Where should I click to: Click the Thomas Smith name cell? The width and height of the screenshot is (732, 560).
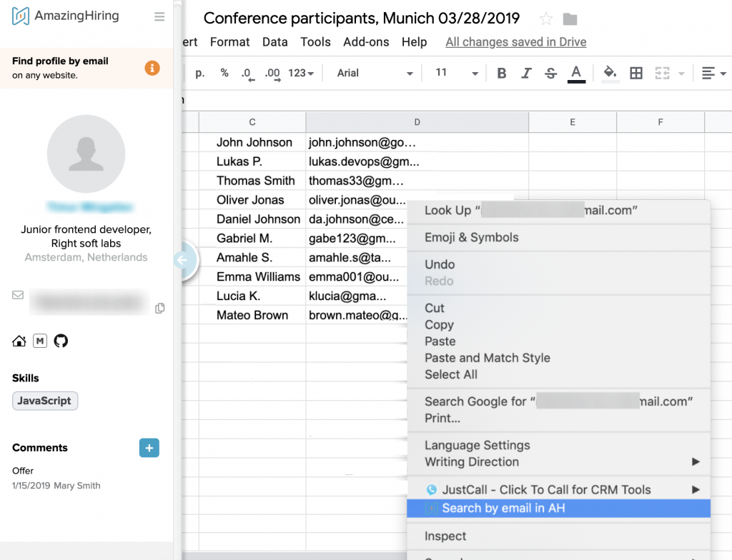click(x=252, y=181)
